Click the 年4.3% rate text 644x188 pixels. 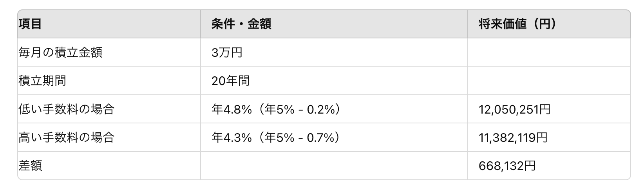(231, 137)
